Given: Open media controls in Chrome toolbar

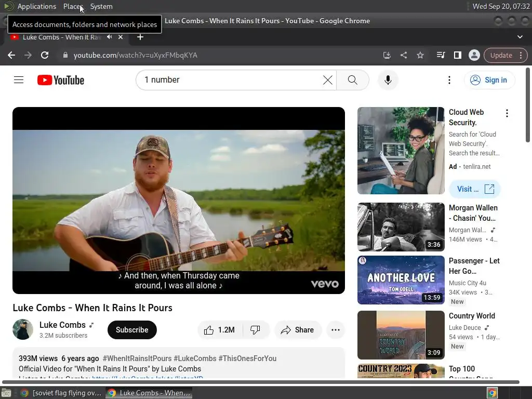Looking at the screenshot, I should point(441,55).
